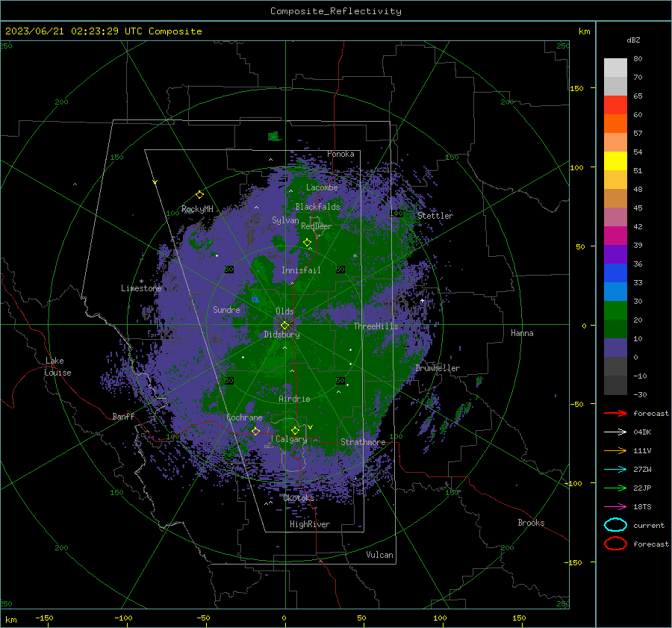Click the Limestone map label
This screenshot has height=628, width=672.
tap(141, 288)
